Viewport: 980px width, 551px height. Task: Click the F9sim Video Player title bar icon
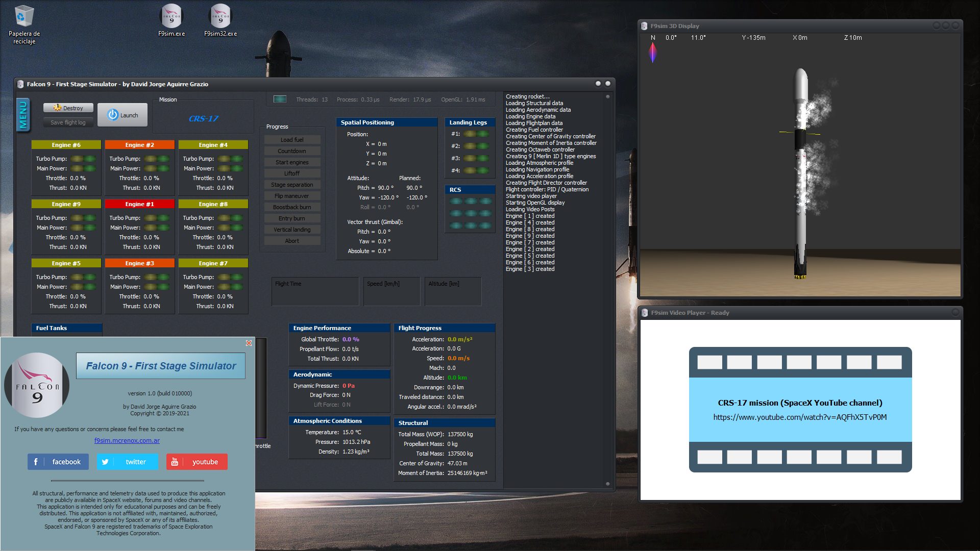click(645, 313)
